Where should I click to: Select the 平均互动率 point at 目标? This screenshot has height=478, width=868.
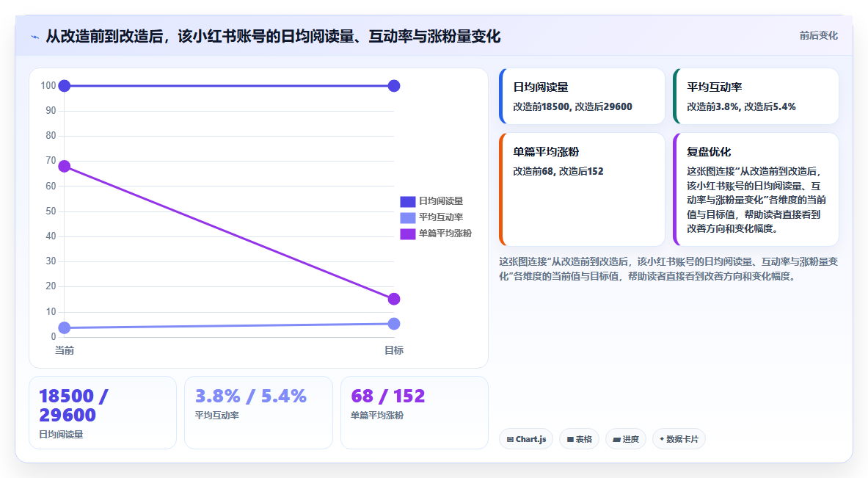[x=393, y=324]
